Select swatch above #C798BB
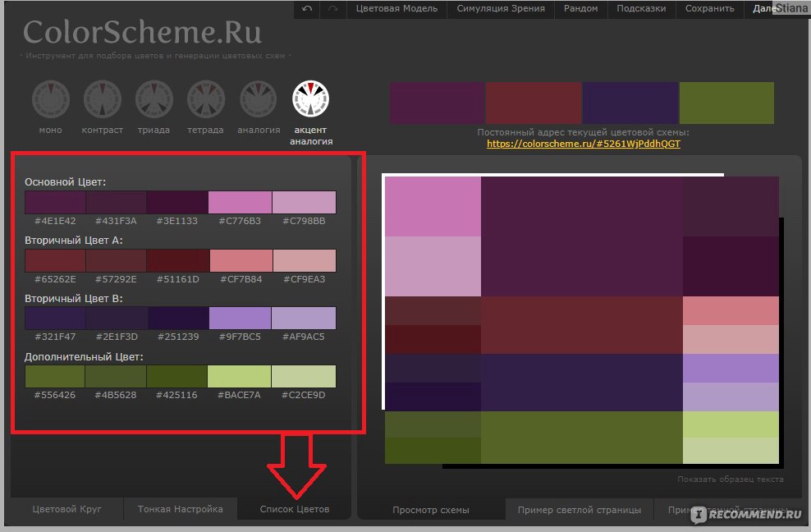This screenshot has width=811, height=532. pos(304,202)
